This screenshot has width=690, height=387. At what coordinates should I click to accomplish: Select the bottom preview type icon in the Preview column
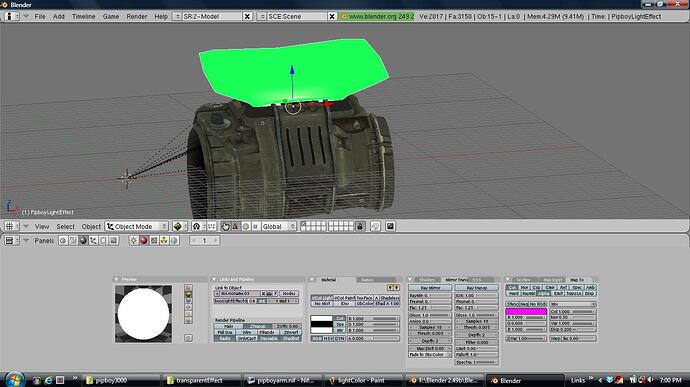pyautogui.click(x=188, y=321)
